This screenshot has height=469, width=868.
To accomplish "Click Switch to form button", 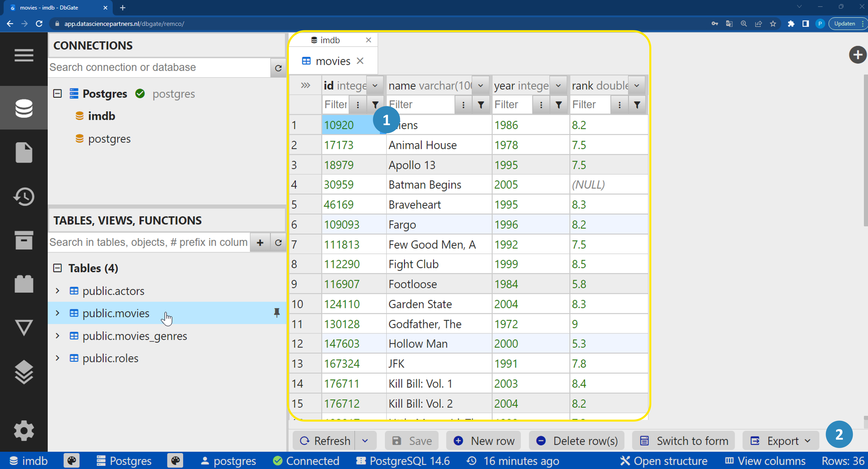I will tap(684, 440).
